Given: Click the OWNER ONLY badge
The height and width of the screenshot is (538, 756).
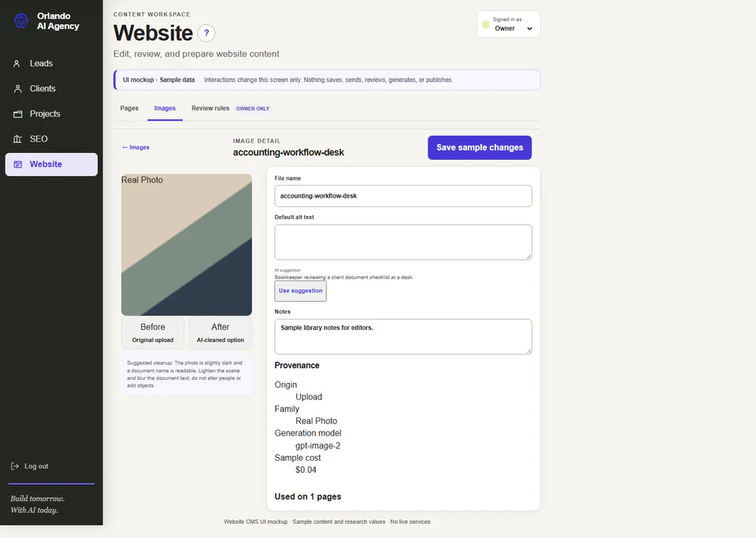Looking at the screenshot, I should point(253,109).
